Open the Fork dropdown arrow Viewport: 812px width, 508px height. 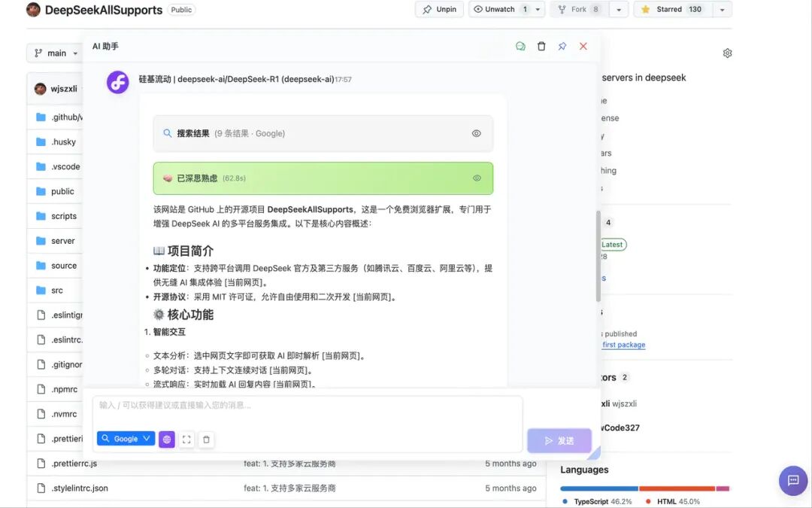(x=619, y=9)
